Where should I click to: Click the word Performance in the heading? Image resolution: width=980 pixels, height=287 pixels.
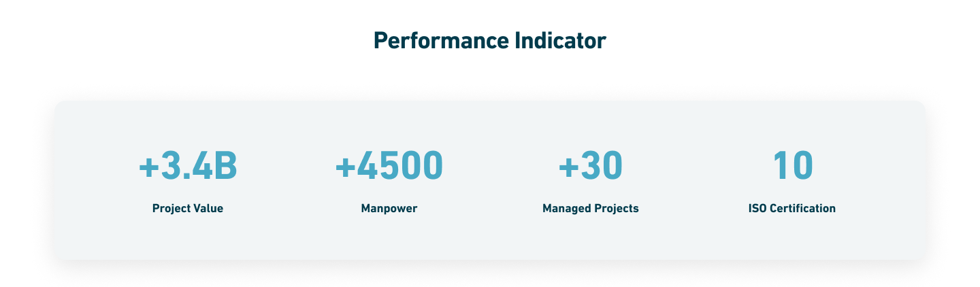tap(440, 41)
